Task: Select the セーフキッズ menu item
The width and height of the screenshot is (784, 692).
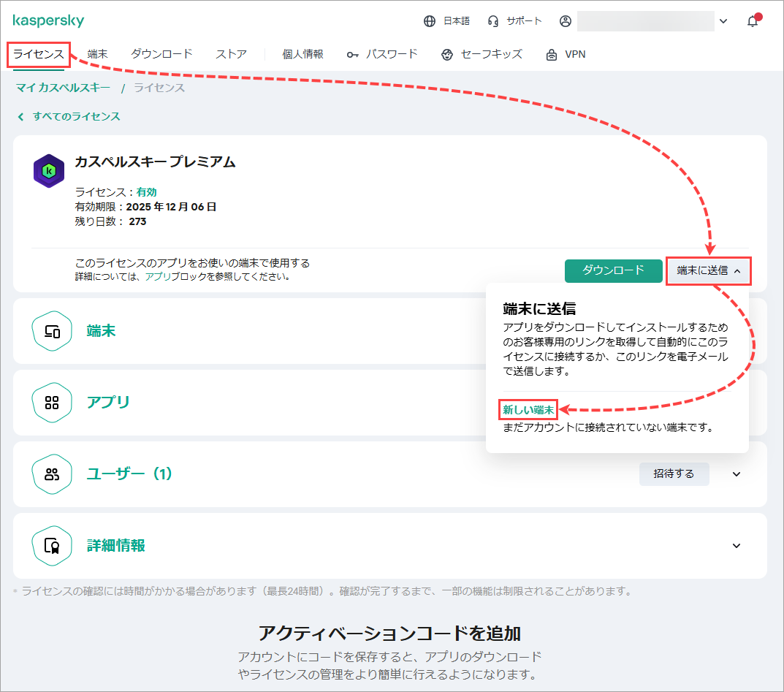Action: 490,54
